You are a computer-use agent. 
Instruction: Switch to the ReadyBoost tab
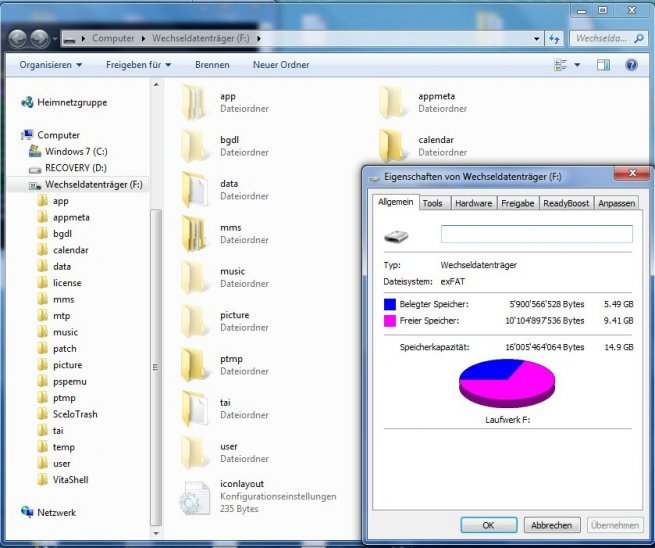click(566, 203)
